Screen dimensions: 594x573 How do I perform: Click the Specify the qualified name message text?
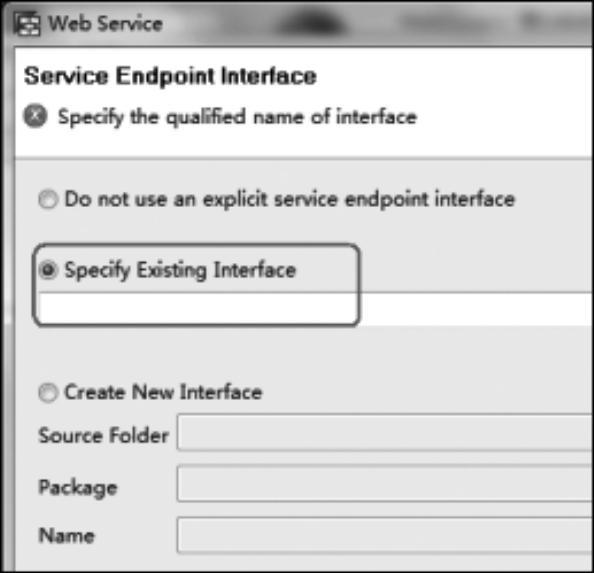coord(238,117)
